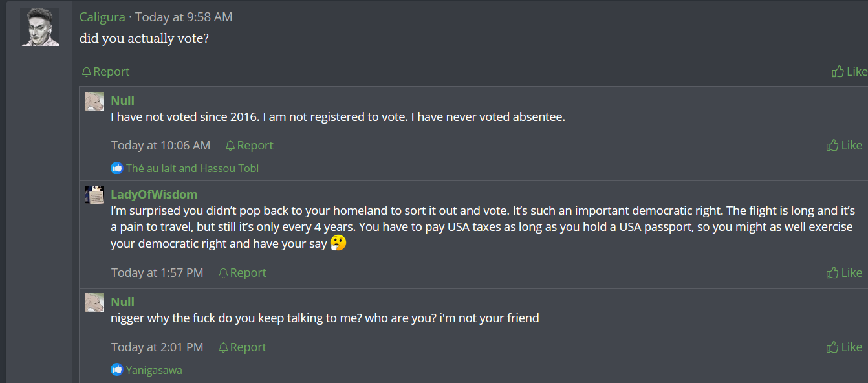
Task: Open LadyOfWisdom's avatar
Action: [94, 195]
